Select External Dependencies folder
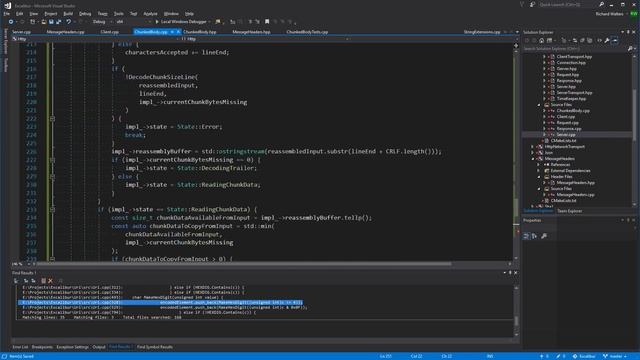Screen dimensions: 640x360 [x=570, y=171]
